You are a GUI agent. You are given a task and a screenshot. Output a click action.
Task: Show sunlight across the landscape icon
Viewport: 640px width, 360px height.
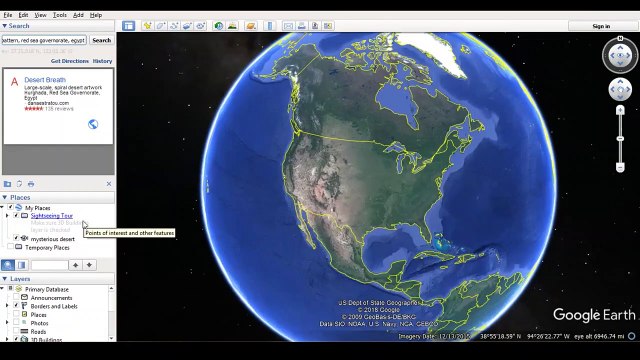click(232, 26)
